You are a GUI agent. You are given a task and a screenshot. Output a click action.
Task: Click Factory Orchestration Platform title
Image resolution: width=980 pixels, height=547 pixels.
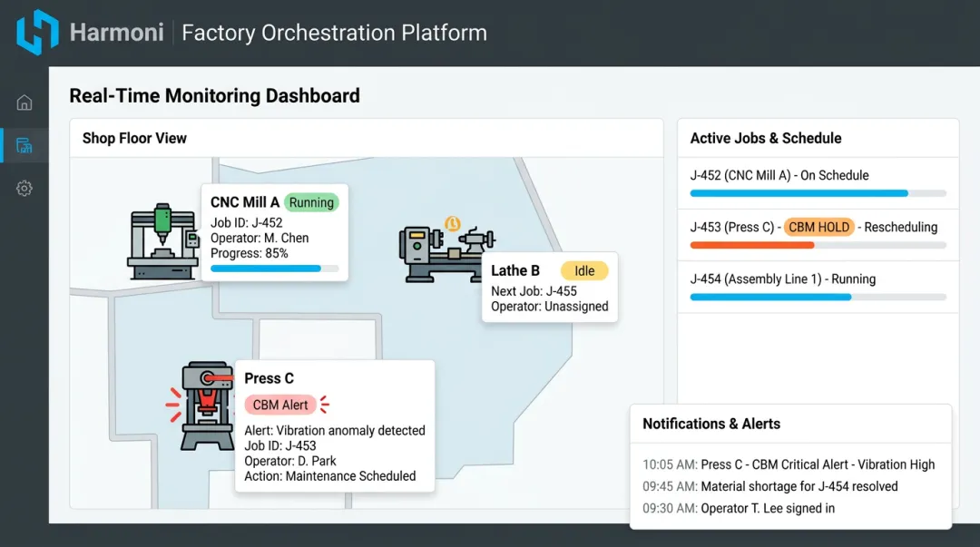click(334, 33)
